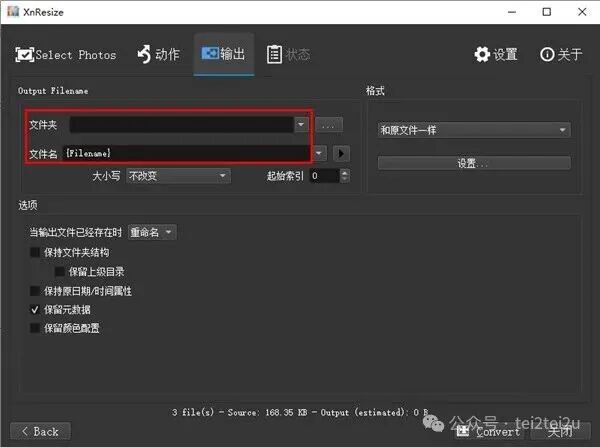Minimize the XnResize window
The height and width of the screenshot is (447, 600).
[x=512, y=12]
